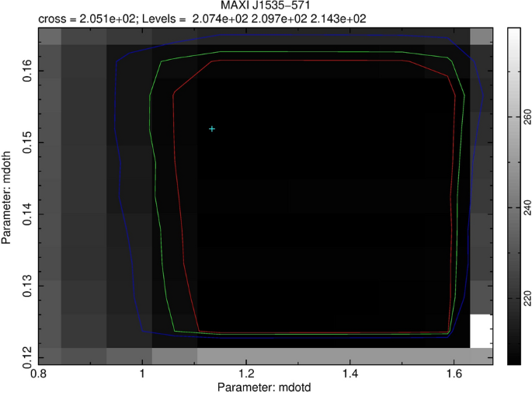Click the y-axis tick label 0.16
The image size is (532, 393).
27,71
